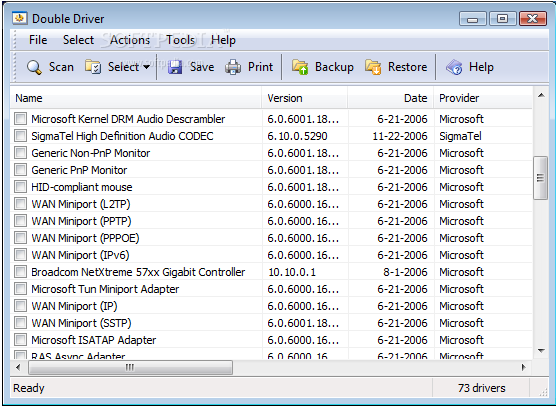556x406 pixels.
Task: Click the 73 drivers status text
Action: pos(481,388)
